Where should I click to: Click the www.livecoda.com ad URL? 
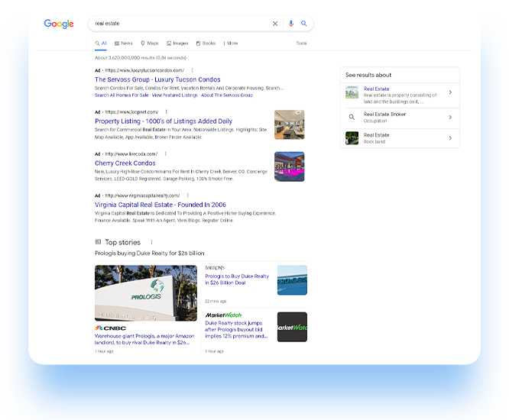tap(131, 154)
